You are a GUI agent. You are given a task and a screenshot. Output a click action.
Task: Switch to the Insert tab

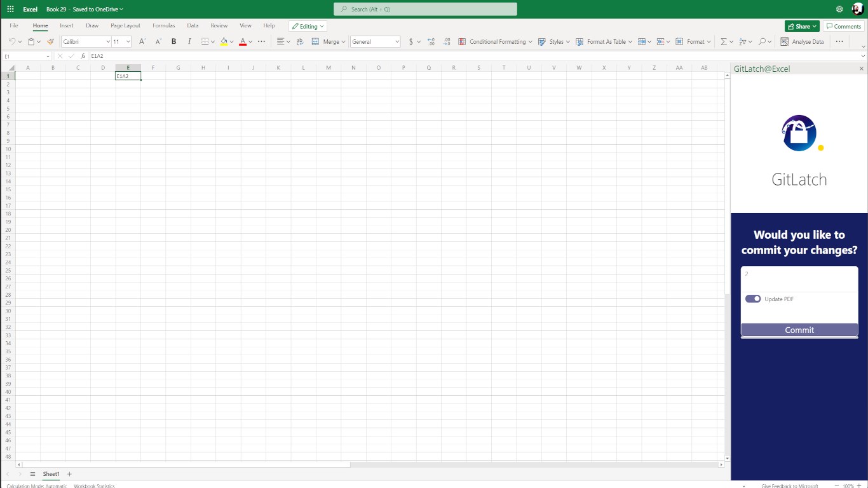[67, 26]
